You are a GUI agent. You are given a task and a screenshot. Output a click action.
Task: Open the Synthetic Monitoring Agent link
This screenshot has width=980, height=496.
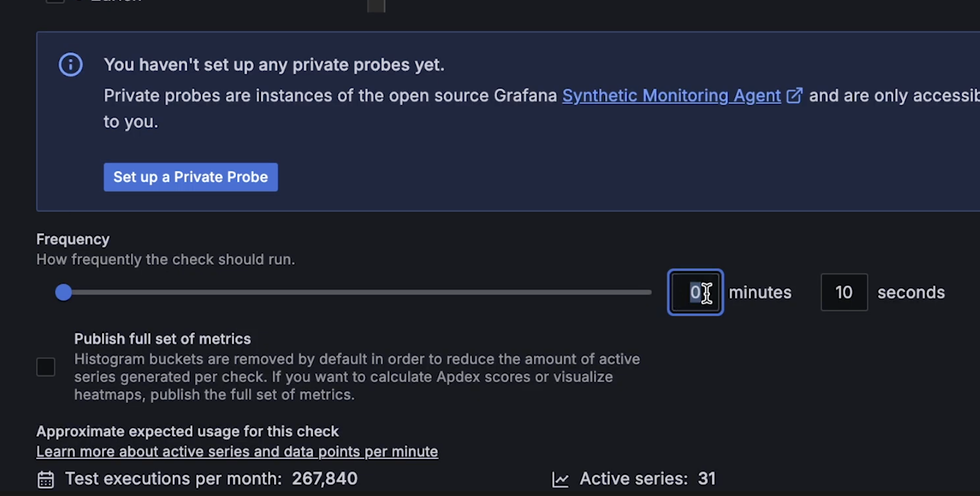(x=671, y=96)
